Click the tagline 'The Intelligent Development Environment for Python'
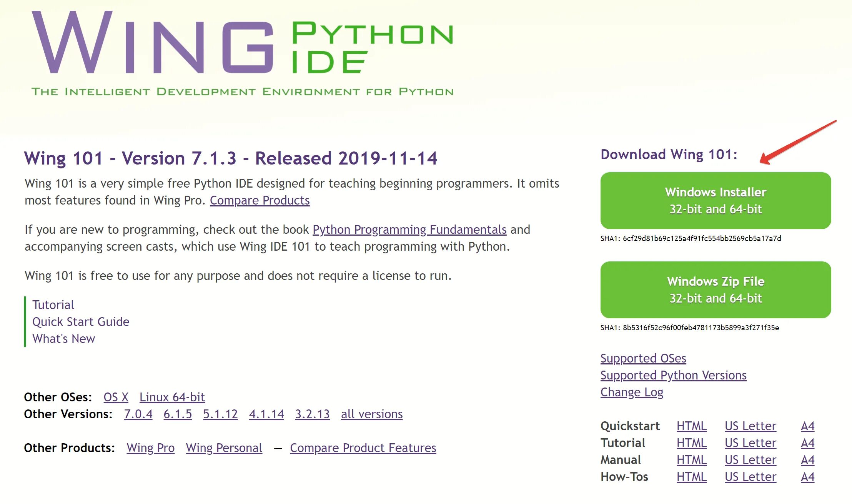 coord(243,91)
